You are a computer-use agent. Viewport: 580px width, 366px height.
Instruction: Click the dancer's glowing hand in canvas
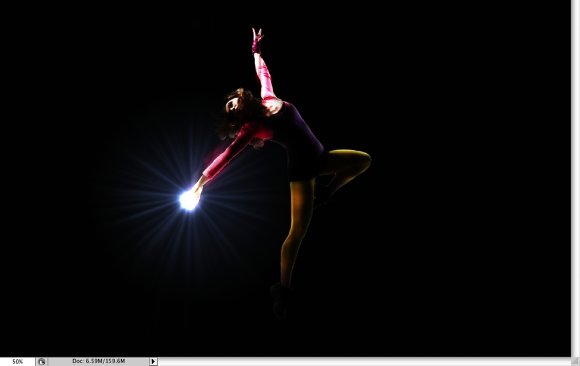[x=189, y=200]
